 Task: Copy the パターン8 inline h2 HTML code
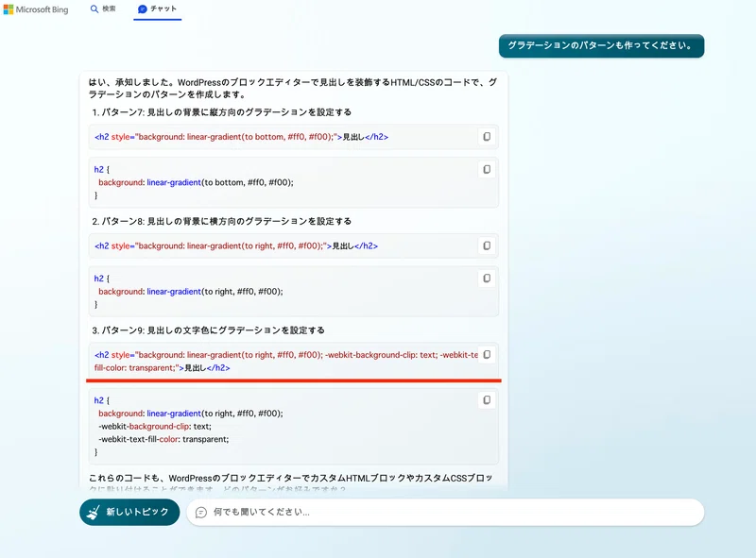(x=487, y=245)
